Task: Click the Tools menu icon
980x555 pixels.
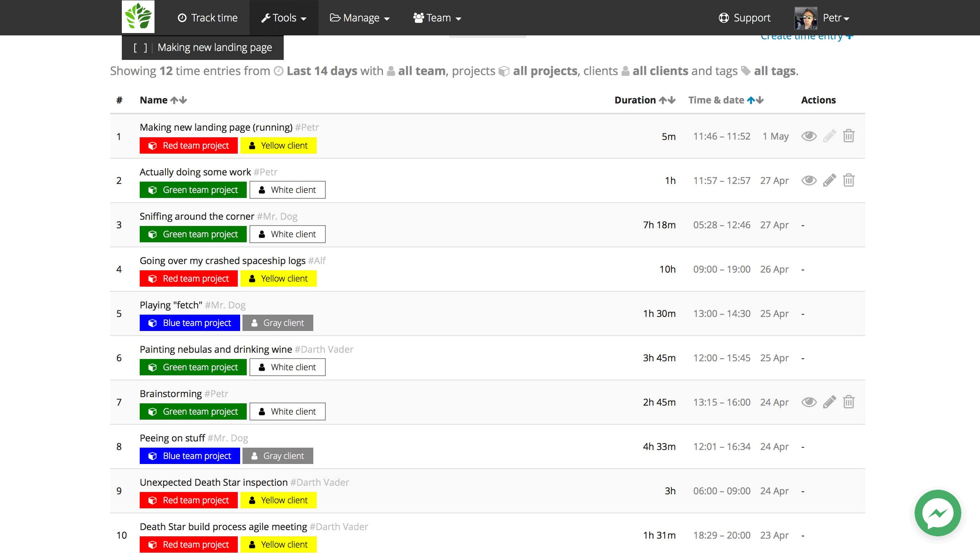Action: tap(267, 18)
